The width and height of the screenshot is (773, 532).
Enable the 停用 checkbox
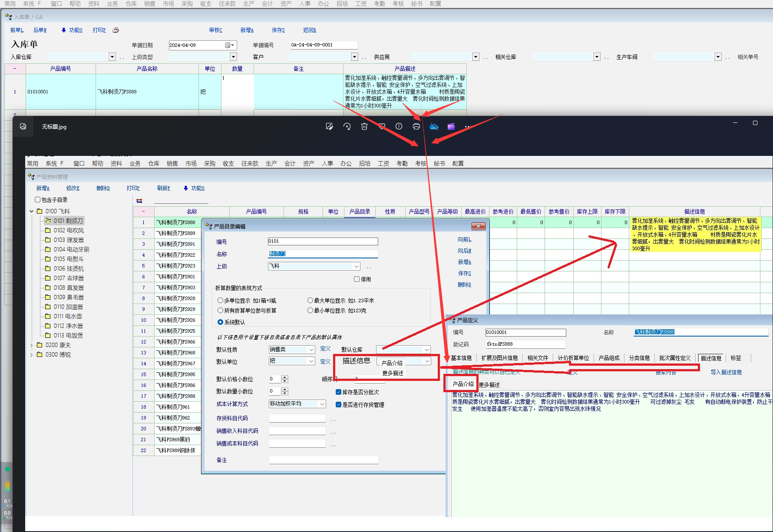pyautogui.click(x=357, y=279)
